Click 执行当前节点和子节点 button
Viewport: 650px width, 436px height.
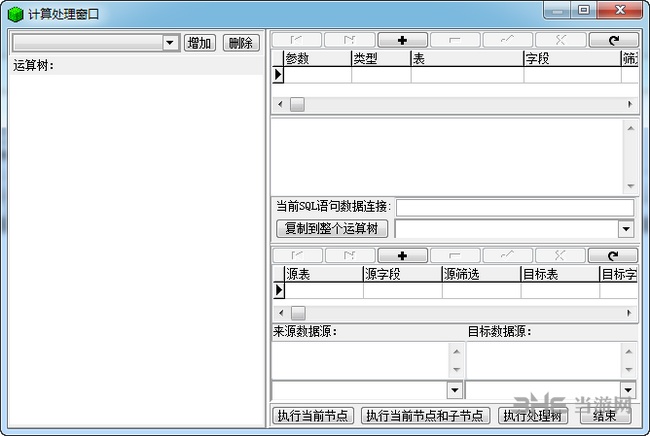425,415
